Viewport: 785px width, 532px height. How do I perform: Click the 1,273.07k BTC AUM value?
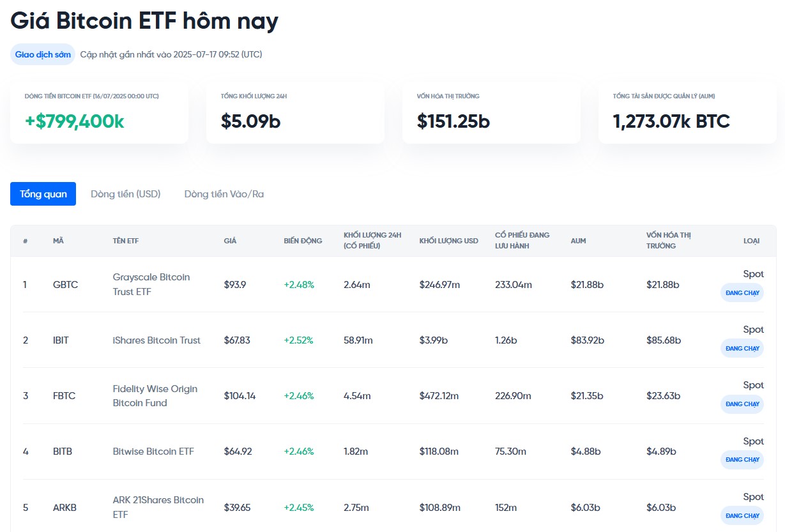click(671, 121)
